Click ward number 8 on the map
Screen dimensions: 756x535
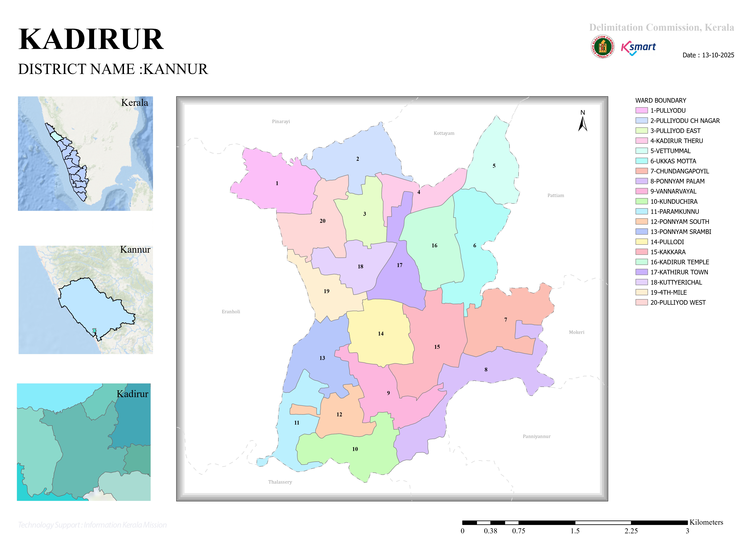coord(486,370)
